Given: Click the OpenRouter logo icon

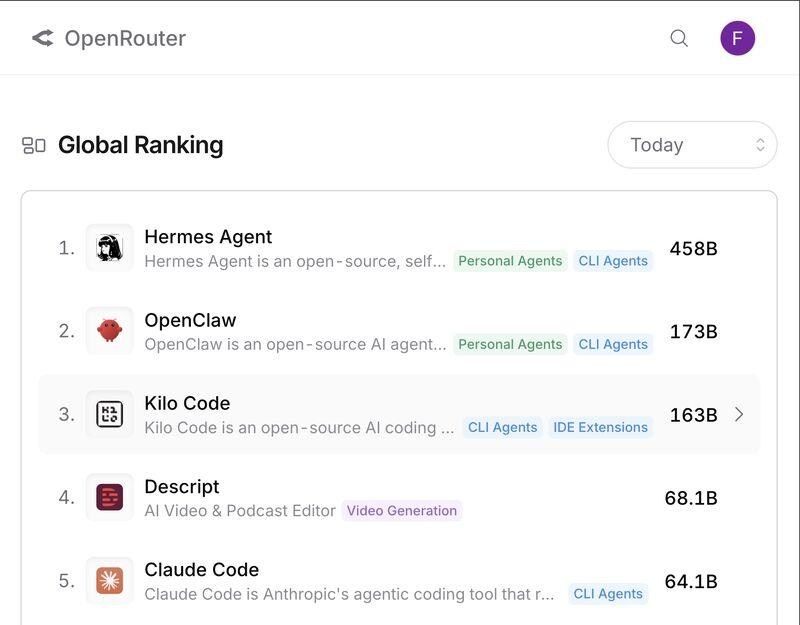Looking at the screenshot, I should point(43,38).
